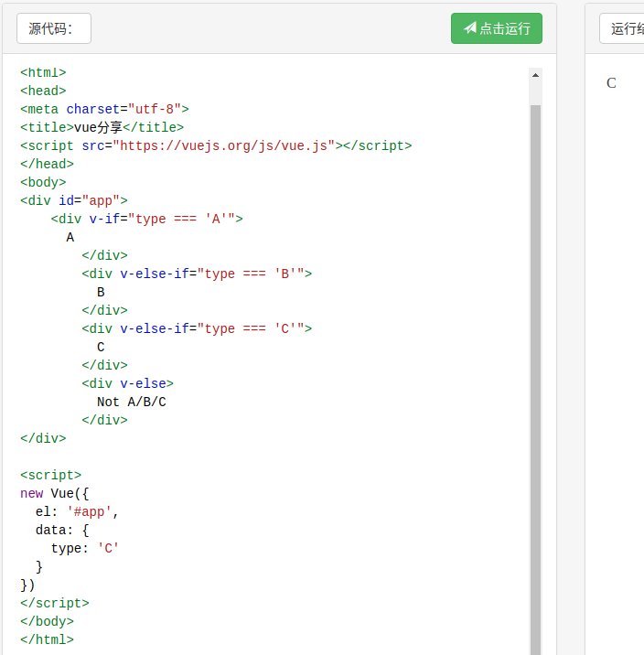
Task: Click the code editor vertical scrollbar thumb
Action: (x=535, y=381)
